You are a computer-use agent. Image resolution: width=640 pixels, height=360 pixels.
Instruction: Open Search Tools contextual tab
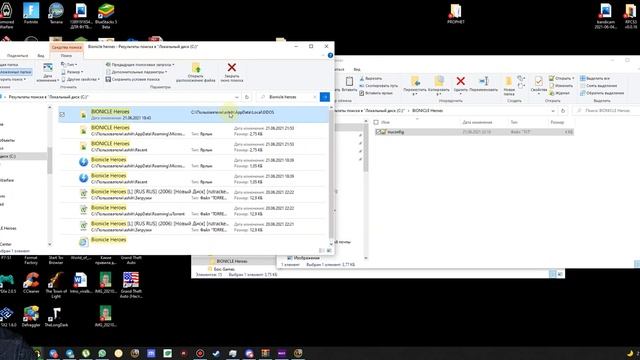point(67,47)
